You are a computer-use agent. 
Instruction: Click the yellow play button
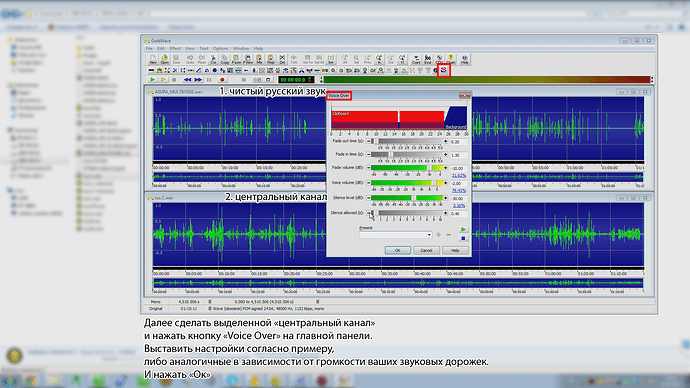[x=163, y=80]
